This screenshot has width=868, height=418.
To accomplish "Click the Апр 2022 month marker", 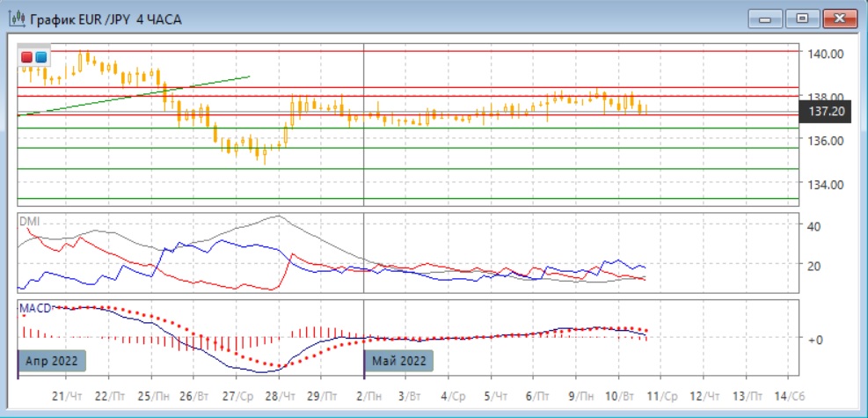I will pyautogui.click(x=53, y=360).
